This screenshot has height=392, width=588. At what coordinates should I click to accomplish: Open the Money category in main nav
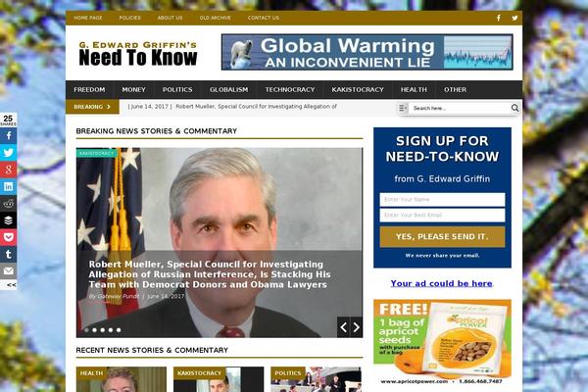click(x=133, y=89)
